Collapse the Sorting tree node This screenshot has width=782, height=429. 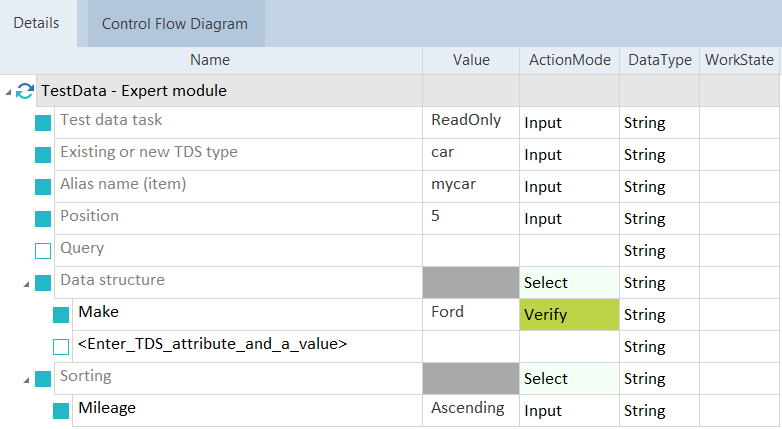point(26,380)
